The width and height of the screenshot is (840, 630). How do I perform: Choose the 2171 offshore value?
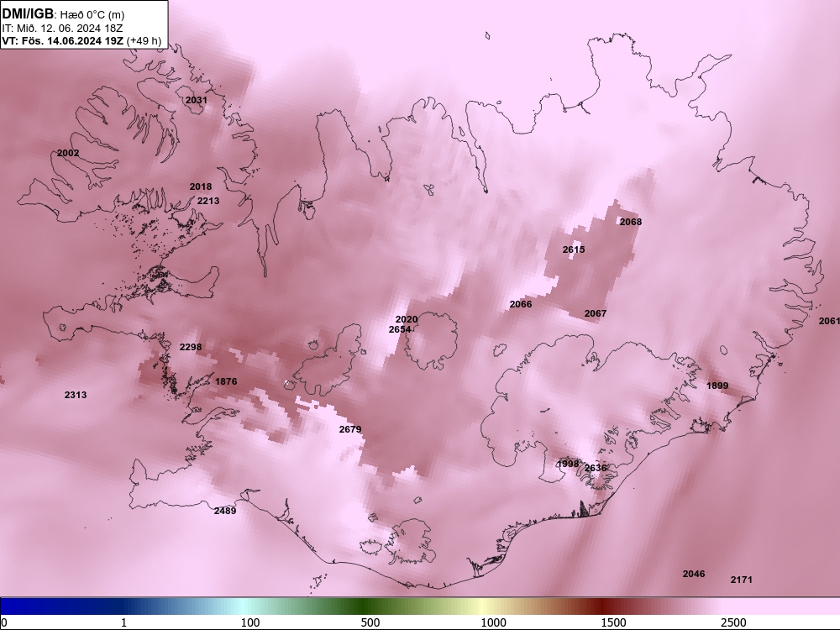pos(742,580)
